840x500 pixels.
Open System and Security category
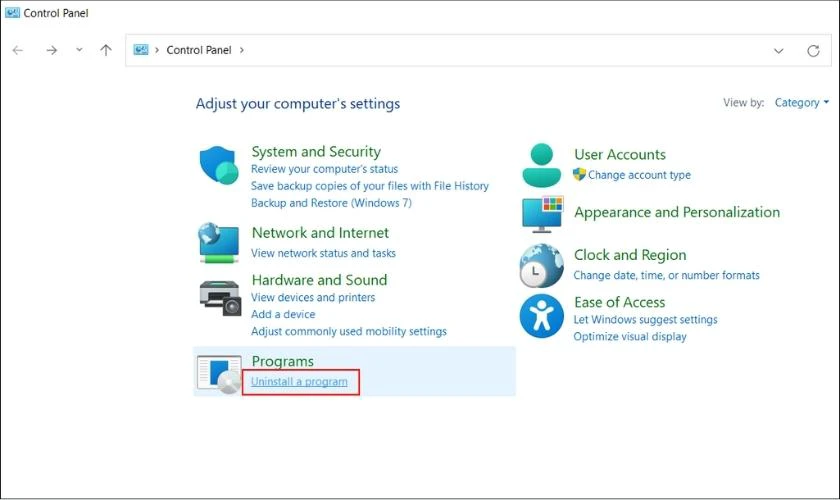pyautogui.click(x=316, y=152)
